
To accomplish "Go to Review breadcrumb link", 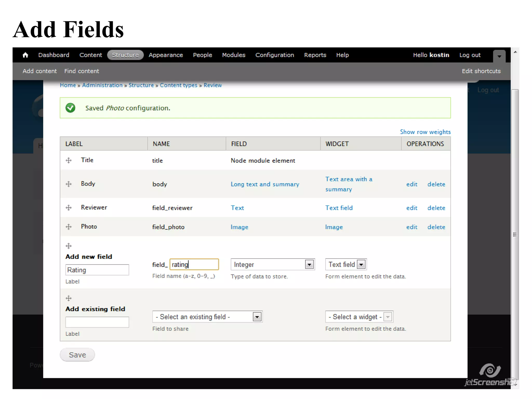I will pyautogui.click(x=212, y=85).
